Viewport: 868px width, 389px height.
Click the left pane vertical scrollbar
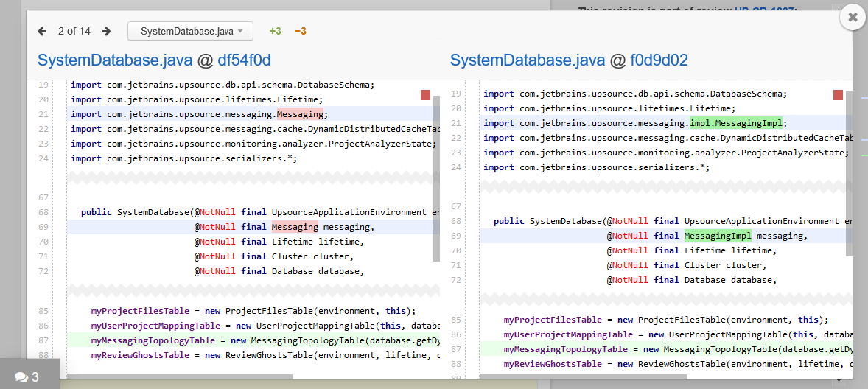coord(436,177)
